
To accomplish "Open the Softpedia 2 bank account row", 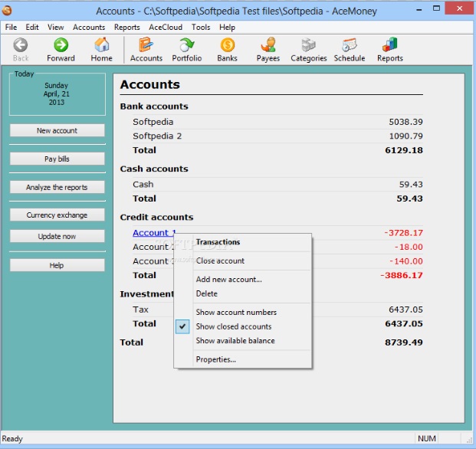I will click(x=157, y=136).
